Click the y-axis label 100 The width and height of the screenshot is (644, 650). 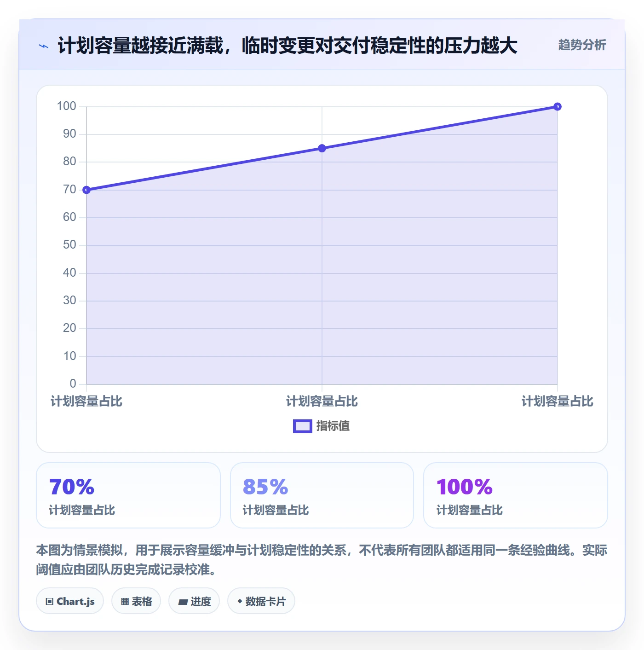coord(66,106)
